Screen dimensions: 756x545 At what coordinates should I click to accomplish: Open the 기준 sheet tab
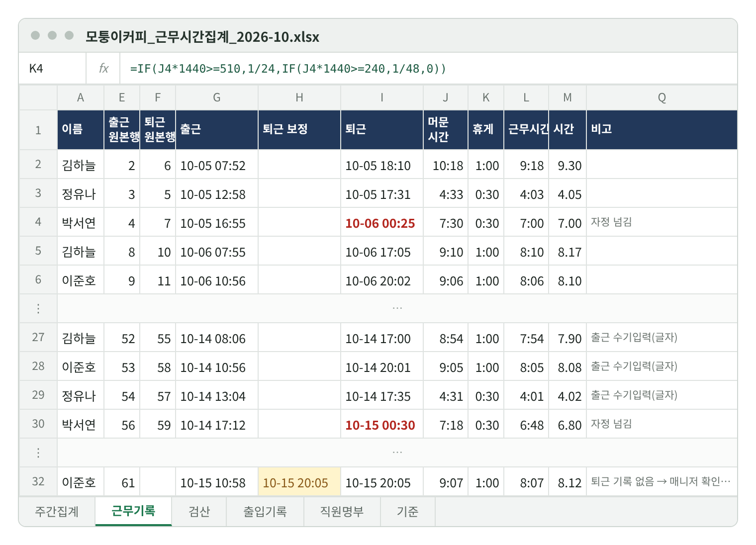408,512
